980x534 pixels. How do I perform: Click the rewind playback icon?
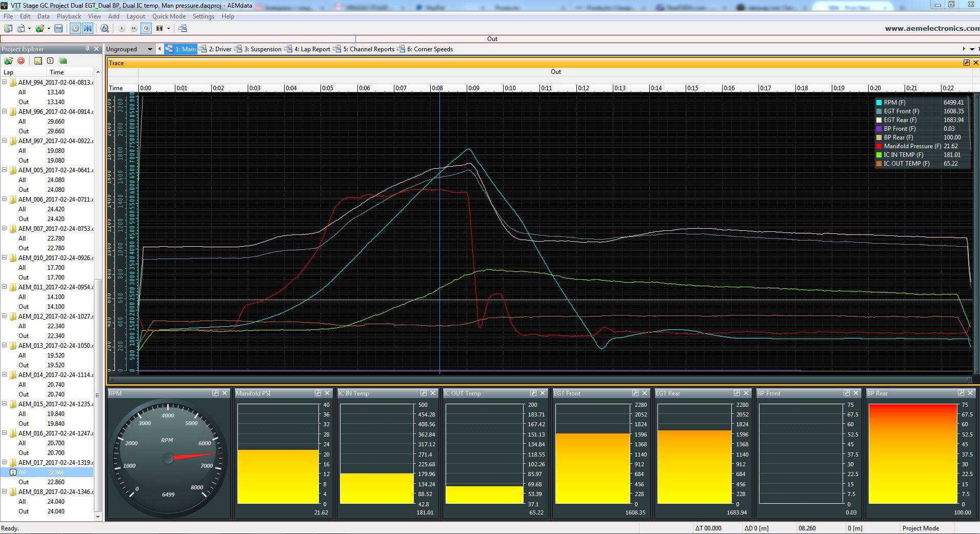coord(134,29)
